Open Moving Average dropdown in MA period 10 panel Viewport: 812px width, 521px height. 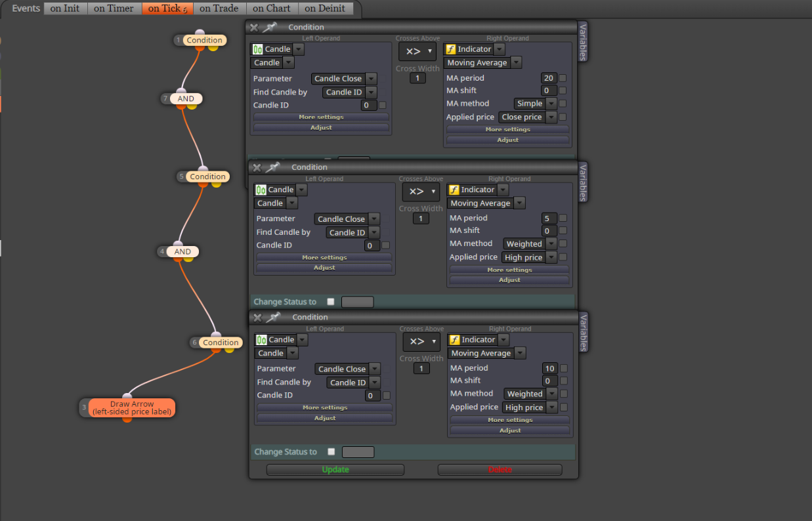520,353
